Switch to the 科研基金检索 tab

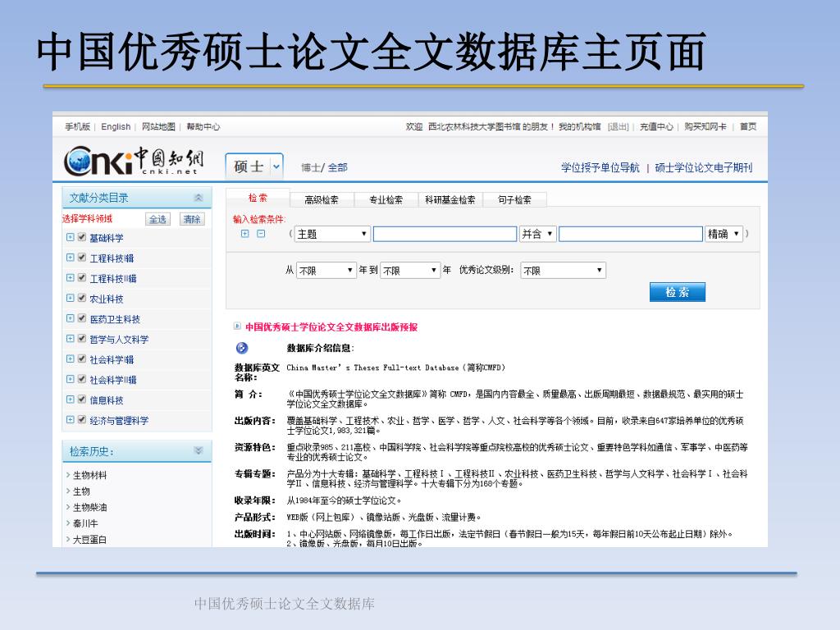click(x=450, y=200)
